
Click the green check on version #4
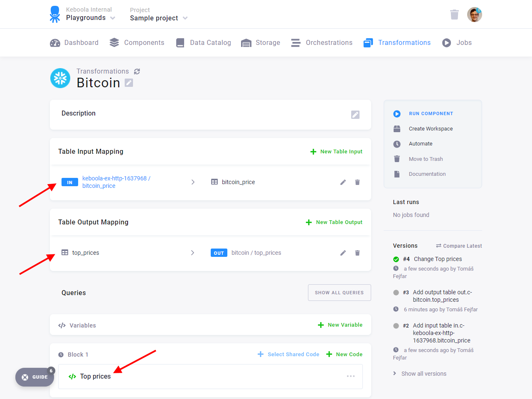click(396, 259)
